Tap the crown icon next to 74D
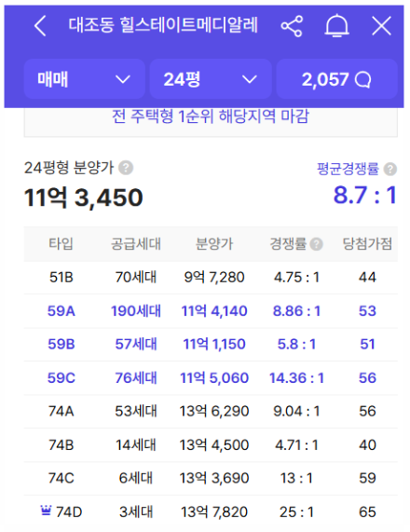Image resolution: width=410 pixels, height=532 pixels. pyautogui.click(x=46, y=510)
